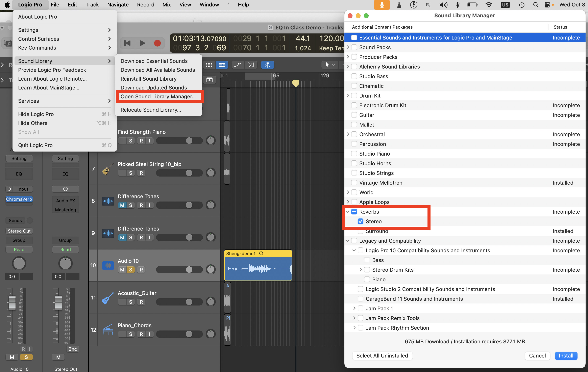Image resolution: width=588 pixels, height=372 pixels.
Task: Click the Install button
Action: coord(566,356)
